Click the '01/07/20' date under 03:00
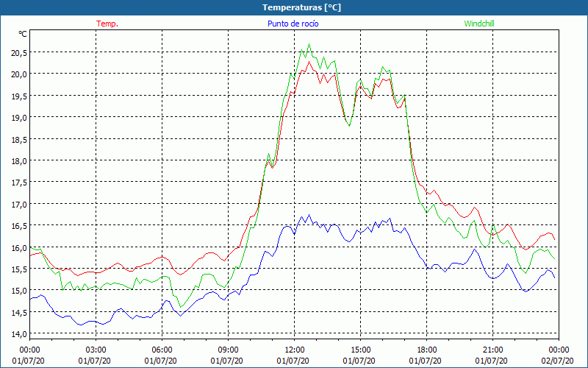 click(95, 361)
